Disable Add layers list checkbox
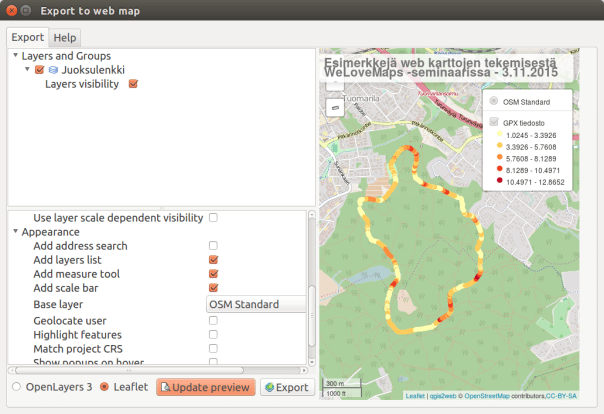The width and height of the screenshot is (604, 414). pyautogui.click(x=213, y=260)
